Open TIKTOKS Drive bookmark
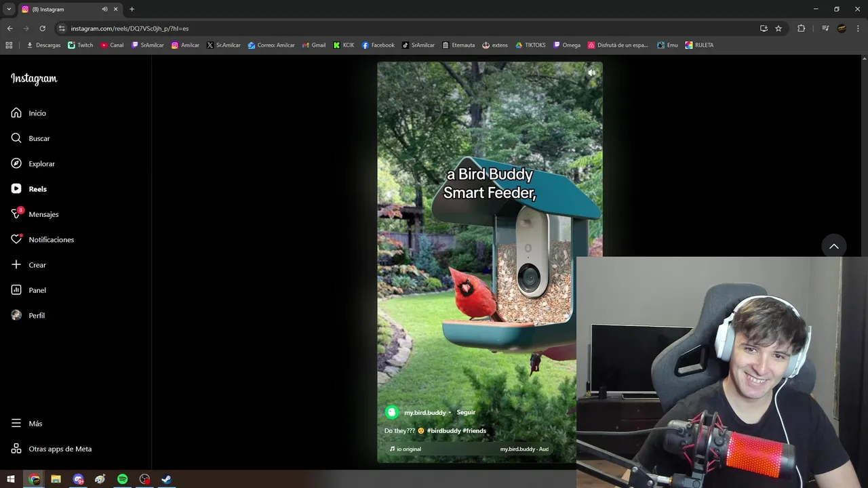The image size is (868, 488). [530, 45]
